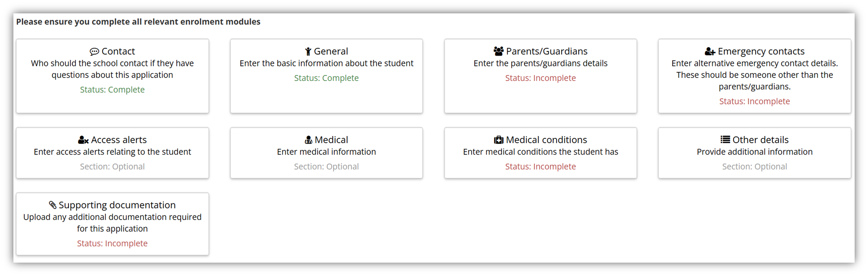Click the first-aid kit Medical conditions icon
The height and width of the screenshot is (276, 868).
(x=499, y=140)
